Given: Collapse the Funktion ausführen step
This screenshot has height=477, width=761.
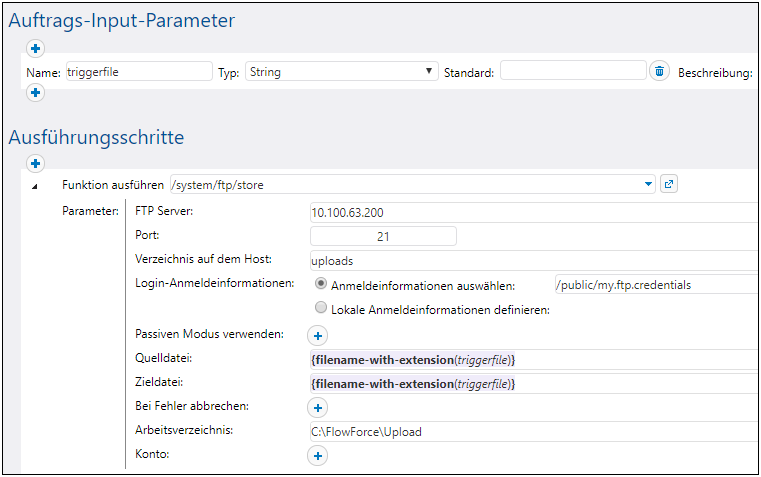Looking at the screenshot, I should point(36,186).
